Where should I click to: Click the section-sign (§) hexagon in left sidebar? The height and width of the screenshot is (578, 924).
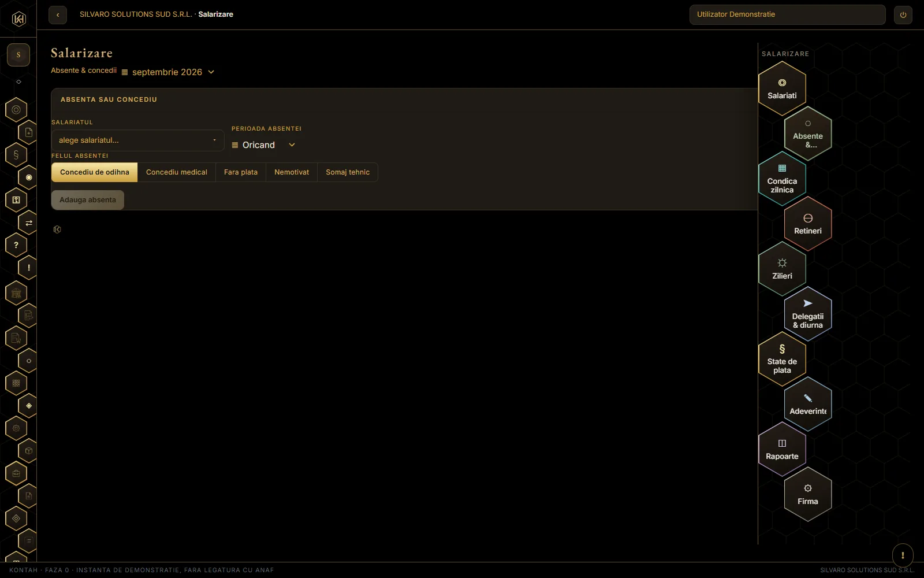pos(16,155)
